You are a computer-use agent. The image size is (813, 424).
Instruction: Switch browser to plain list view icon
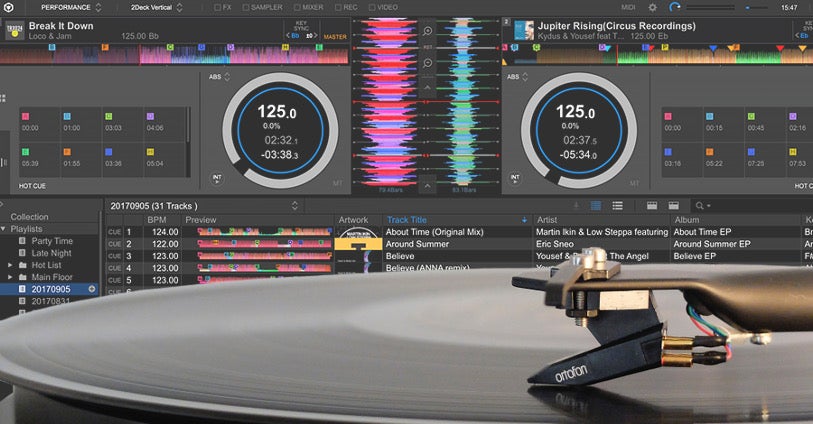618,206
